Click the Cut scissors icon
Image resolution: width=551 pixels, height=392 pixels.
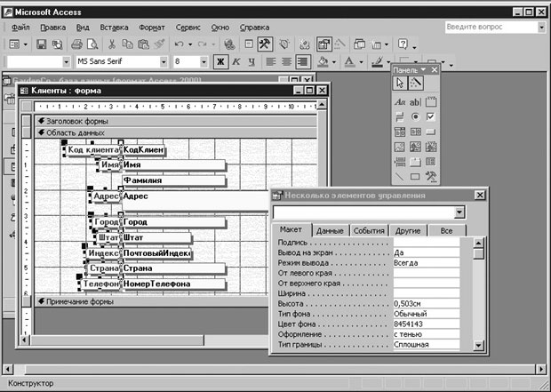click(x=112, y=44)
